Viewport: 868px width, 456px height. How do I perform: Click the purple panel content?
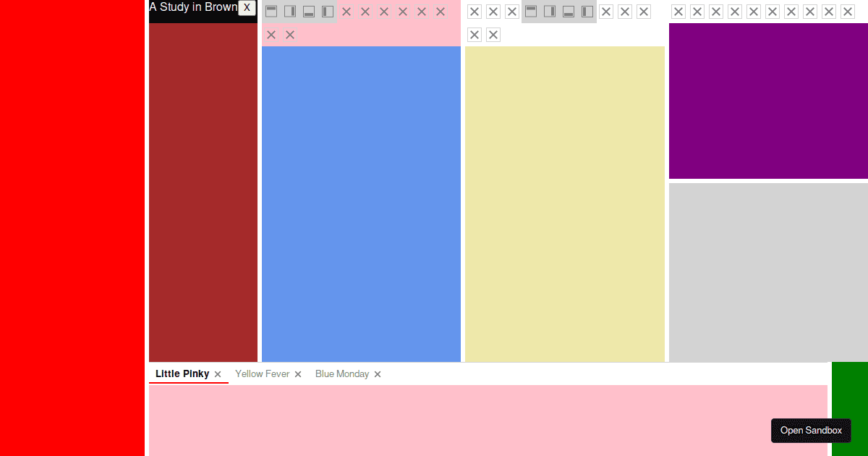[x=768, y=101]
